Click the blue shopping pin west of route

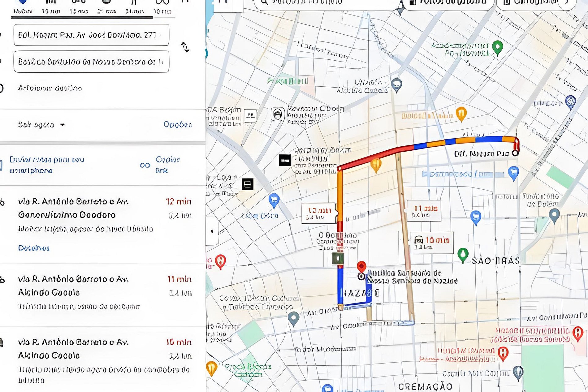click(x=274, y=200)
